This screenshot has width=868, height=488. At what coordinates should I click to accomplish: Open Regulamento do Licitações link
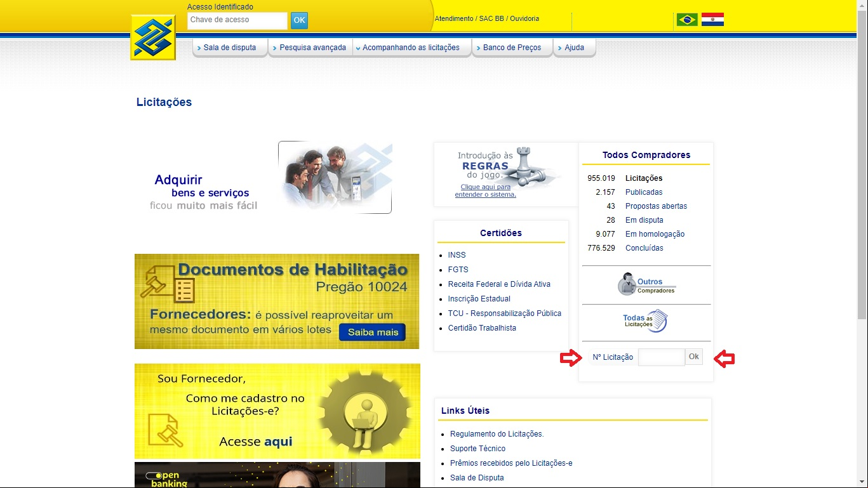click(497, 434)
